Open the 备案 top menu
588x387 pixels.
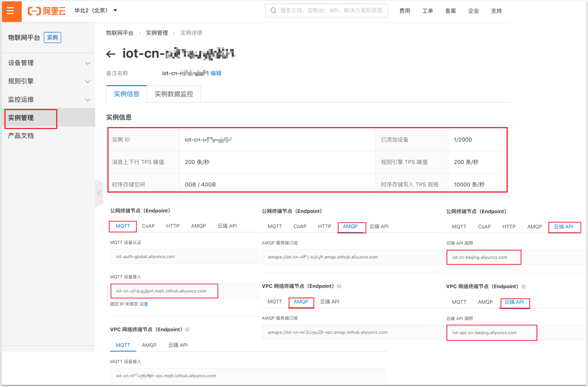pyautogui.click(x=450, y=11)
